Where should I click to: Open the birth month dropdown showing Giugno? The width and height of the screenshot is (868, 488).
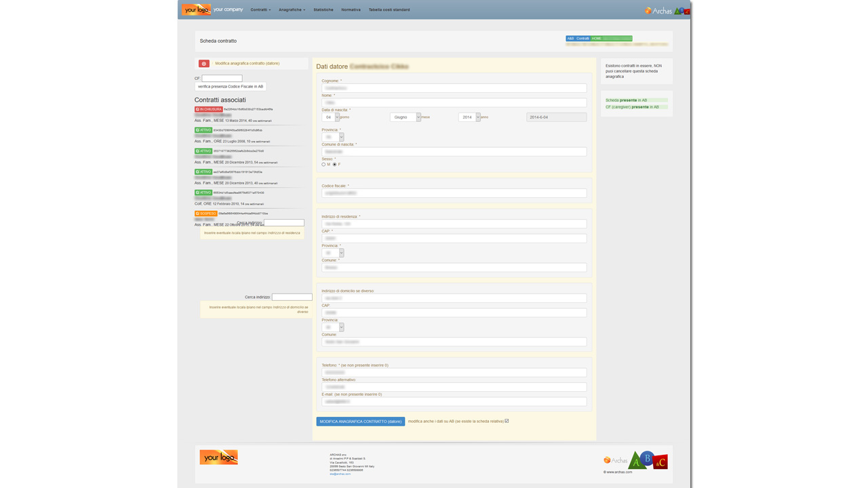click(405, 117)
